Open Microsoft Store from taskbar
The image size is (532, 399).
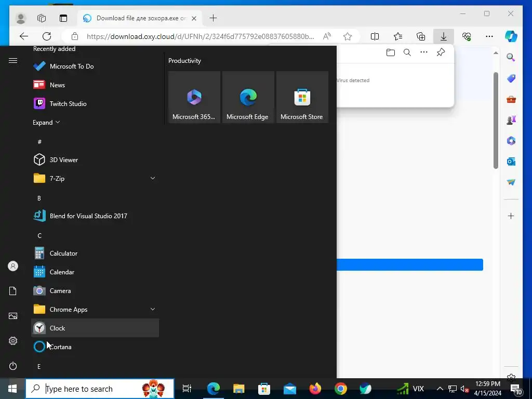point(264,389)
